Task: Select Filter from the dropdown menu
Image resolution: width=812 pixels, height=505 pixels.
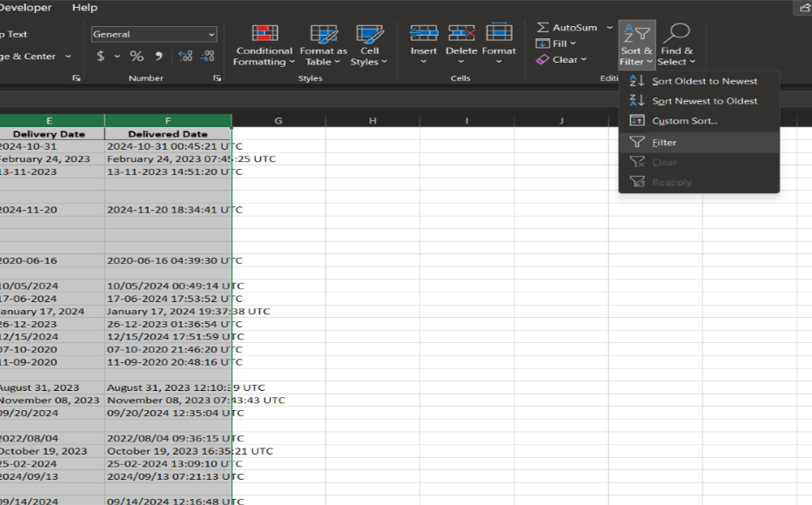Action: pos(699,143)
